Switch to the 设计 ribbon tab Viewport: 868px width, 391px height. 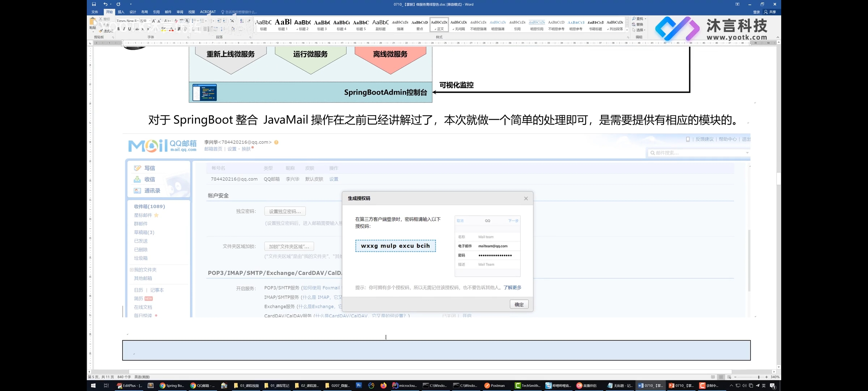pos(133,12)
